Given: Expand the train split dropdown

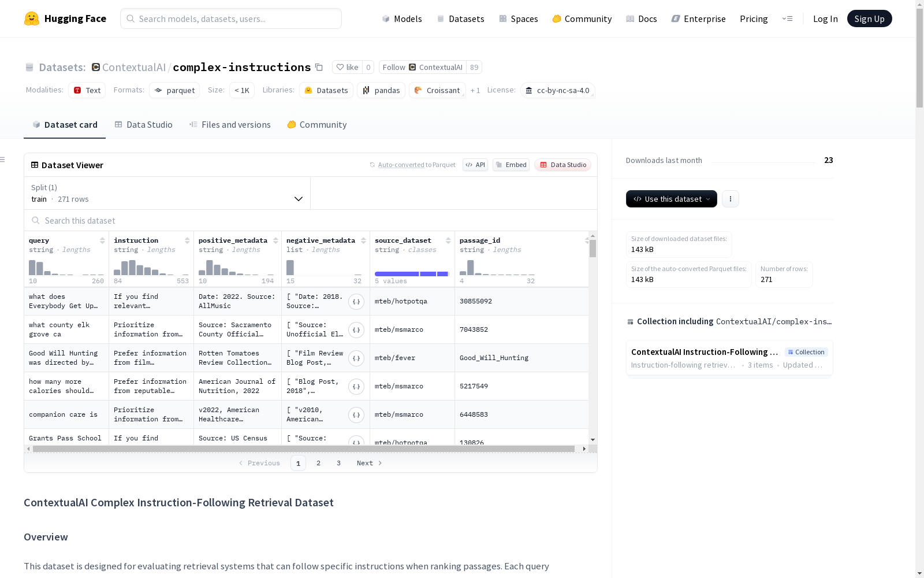Looking at the screenshot, I should pos(167,193).
